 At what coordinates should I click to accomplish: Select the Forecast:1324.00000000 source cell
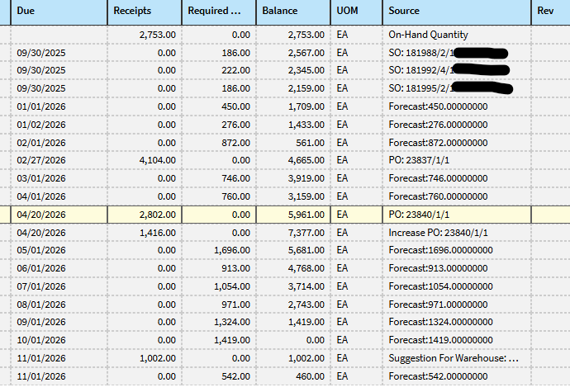[x=457, y=322]
